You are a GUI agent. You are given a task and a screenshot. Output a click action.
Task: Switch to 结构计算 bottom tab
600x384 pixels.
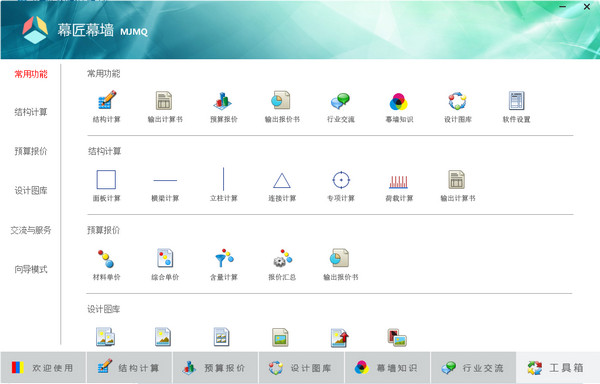pyautogui.click(x=129, y=368)
